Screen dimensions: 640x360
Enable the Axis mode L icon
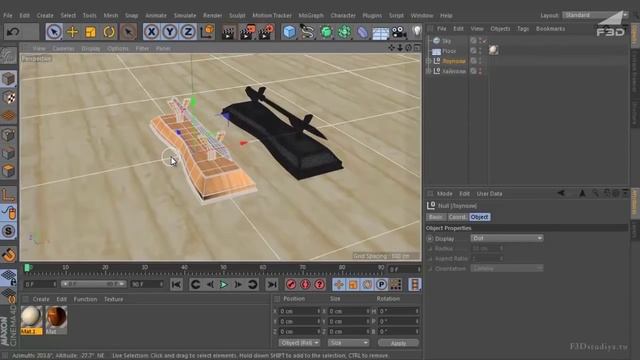[8, 195]
